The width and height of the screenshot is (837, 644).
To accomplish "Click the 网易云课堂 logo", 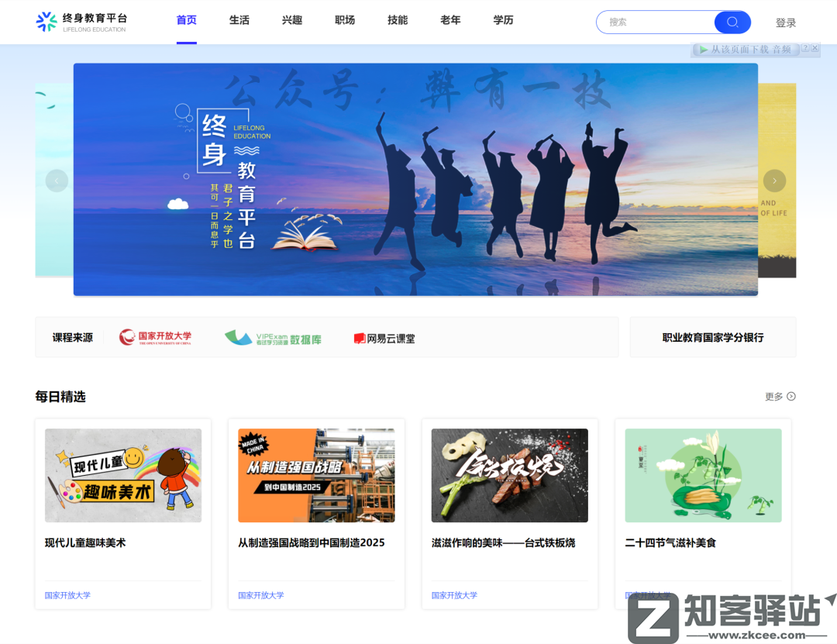I will pos(385,338).
